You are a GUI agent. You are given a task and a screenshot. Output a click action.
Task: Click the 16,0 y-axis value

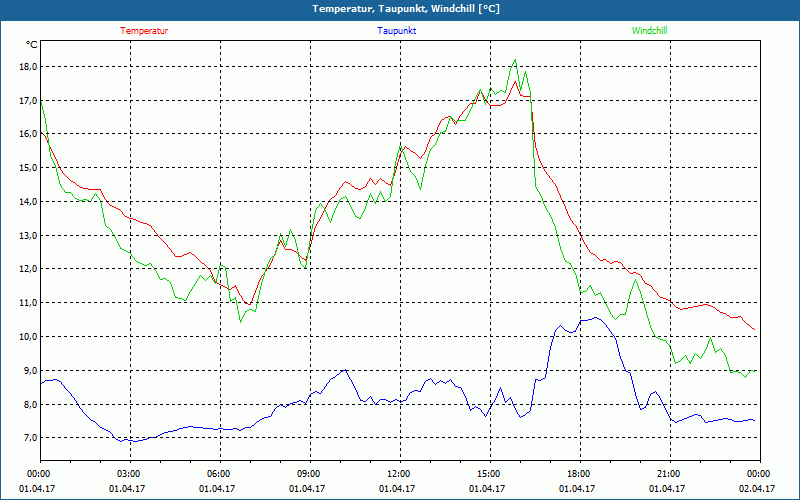[28, 134]
